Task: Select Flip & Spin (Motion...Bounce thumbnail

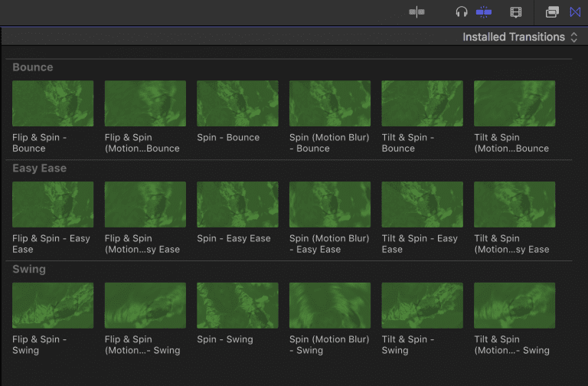Action: [x=145, y=103]
